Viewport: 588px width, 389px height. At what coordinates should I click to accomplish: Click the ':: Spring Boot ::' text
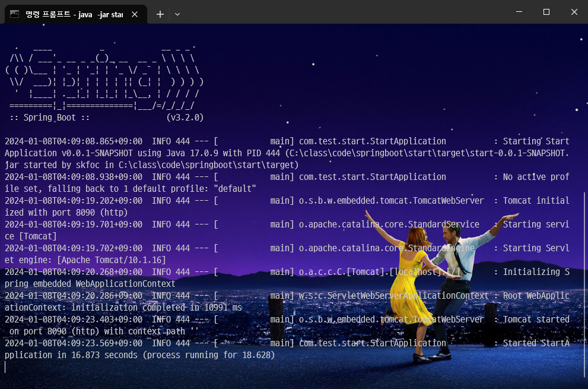tap(49, 118)
